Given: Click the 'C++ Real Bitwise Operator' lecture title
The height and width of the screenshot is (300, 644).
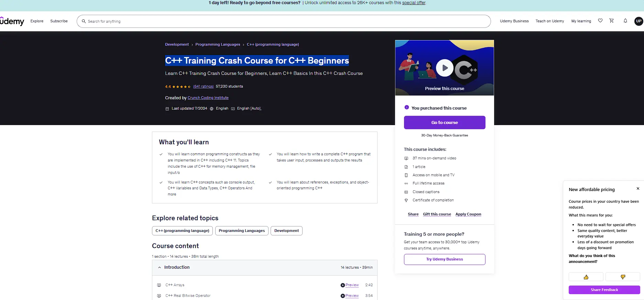Looking at the screenshot, I should (188, 296).
